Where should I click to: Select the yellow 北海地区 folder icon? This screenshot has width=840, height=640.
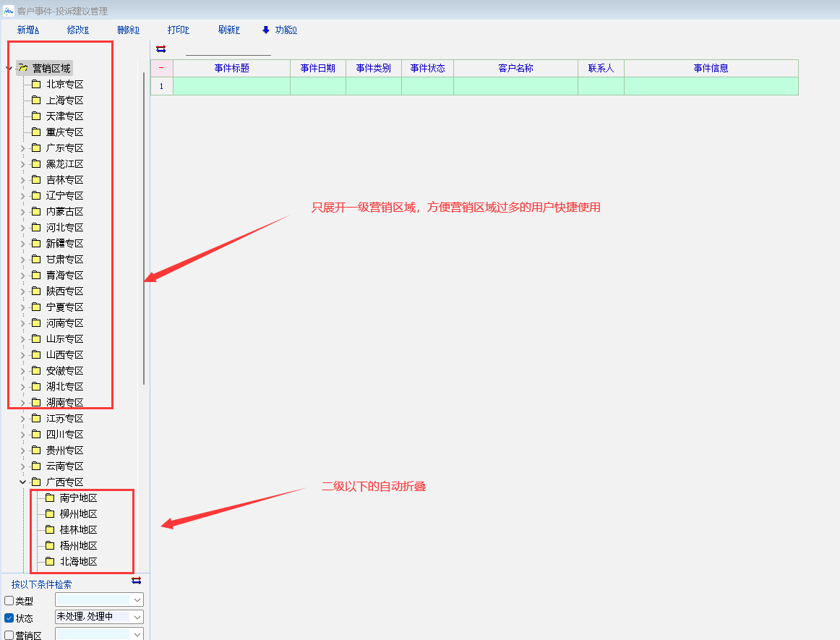pyautogui.click(x=49, y=561)
